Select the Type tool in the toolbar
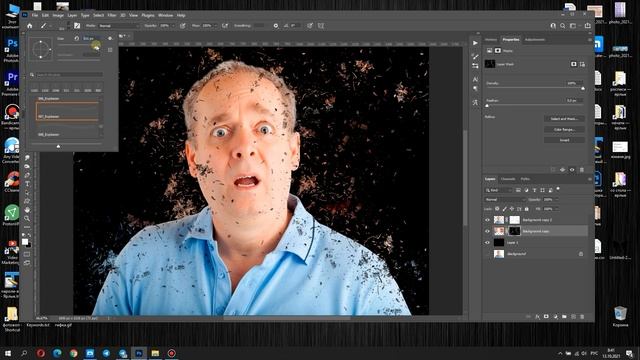640x360 pixels. click(27, 184)
